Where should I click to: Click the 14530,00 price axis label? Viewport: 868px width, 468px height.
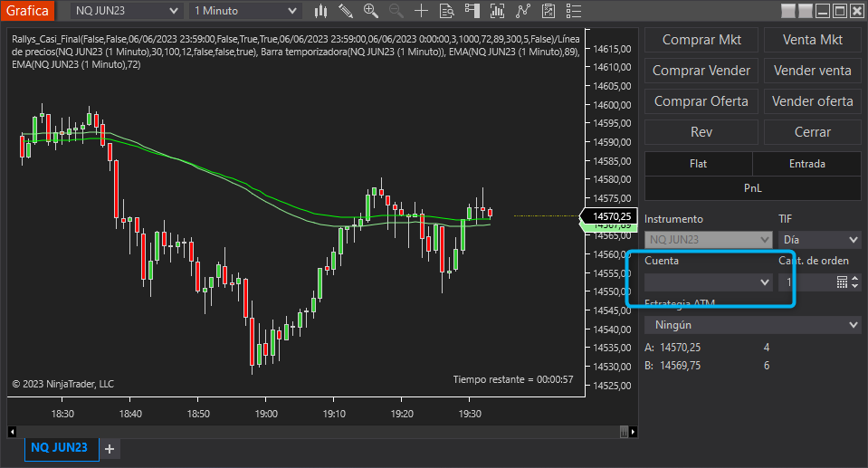pos(612,367)
